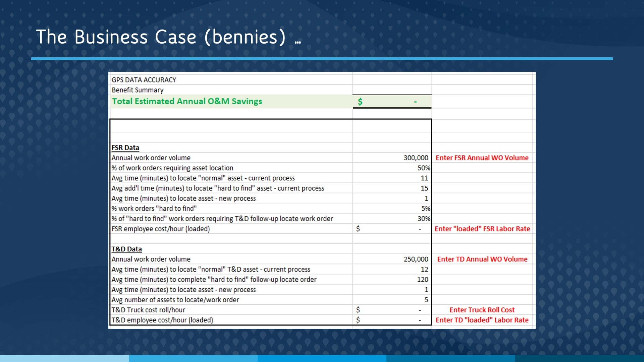Select 'Avg time to complete "hard to find" follow-up locate order'

(x=214, y=279)
